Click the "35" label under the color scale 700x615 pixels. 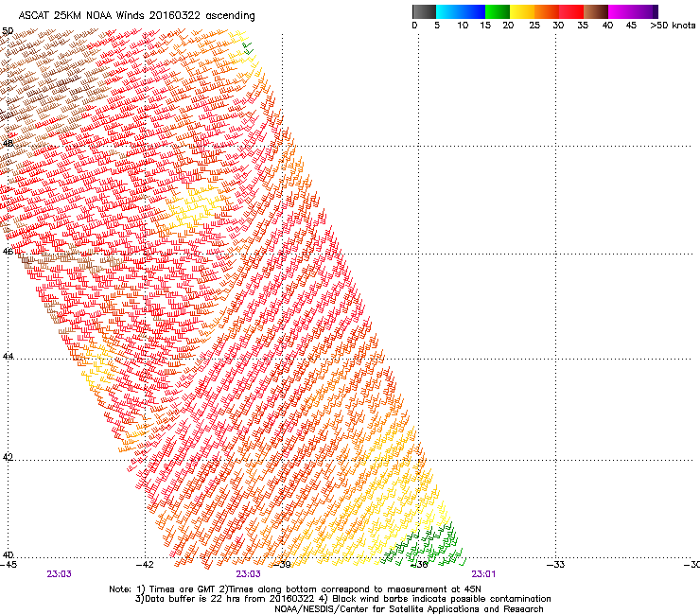pos(583,25)
